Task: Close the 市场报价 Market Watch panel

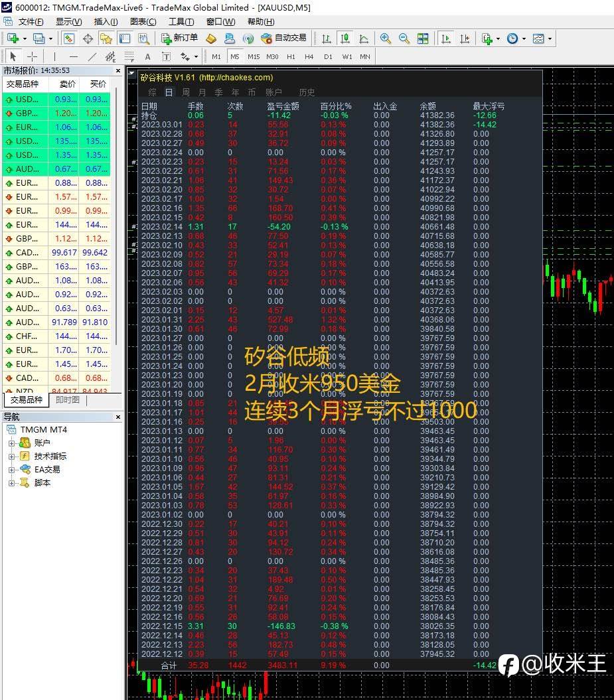Action: pyautogui.click(x=118, y=70)
